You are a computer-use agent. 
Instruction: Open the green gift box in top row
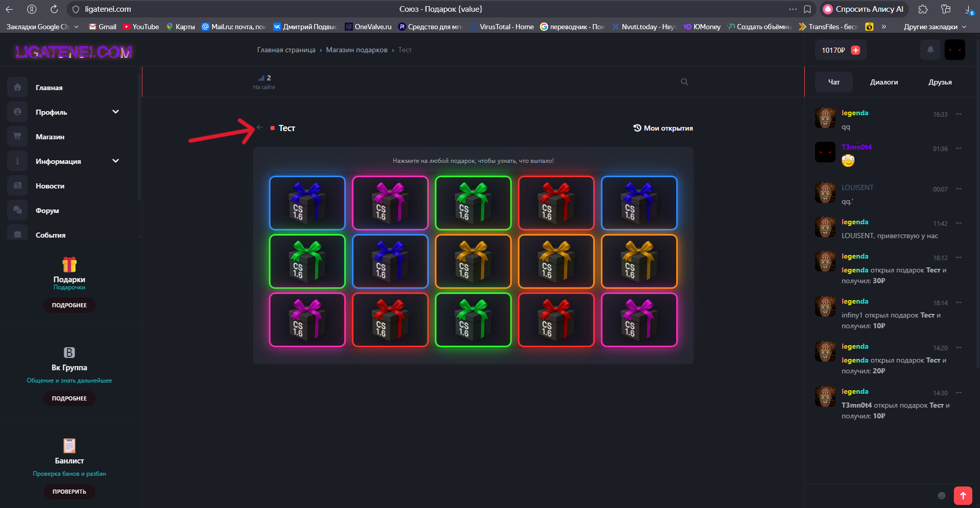click(x=473, y=203)
